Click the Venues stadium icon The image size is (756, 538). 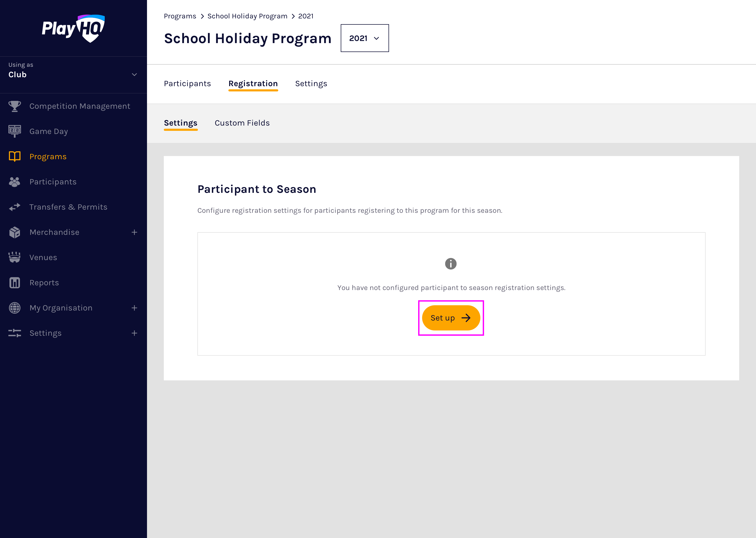(x=14, y=257)
